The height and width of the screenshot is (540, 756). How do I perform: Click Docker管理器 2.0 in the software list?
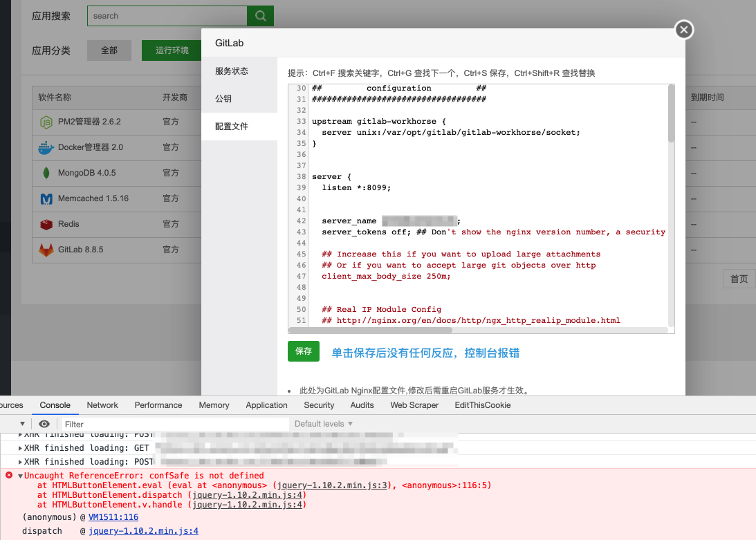90,147
